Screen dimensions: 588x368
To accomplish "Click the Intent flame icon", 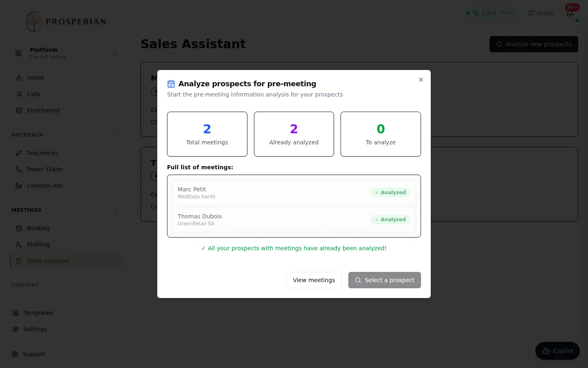I will [19, 78].
